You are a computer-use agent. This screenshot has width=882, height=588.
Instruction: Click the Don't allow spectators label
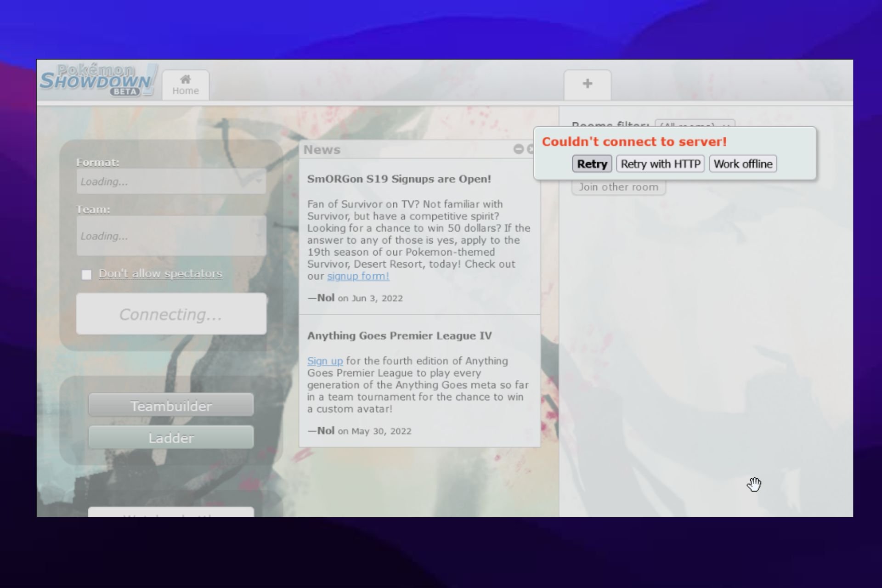[x=160, y=274]
